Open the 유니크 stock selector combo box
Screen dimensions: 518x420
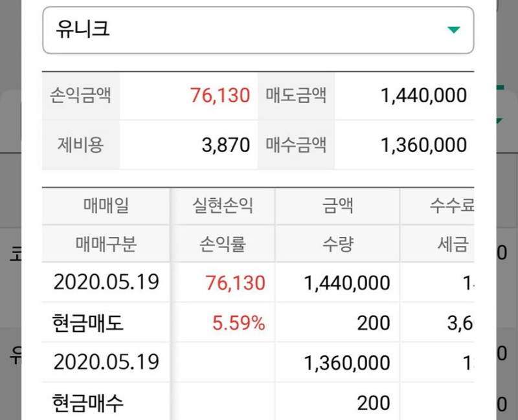(x=258, y=30)
